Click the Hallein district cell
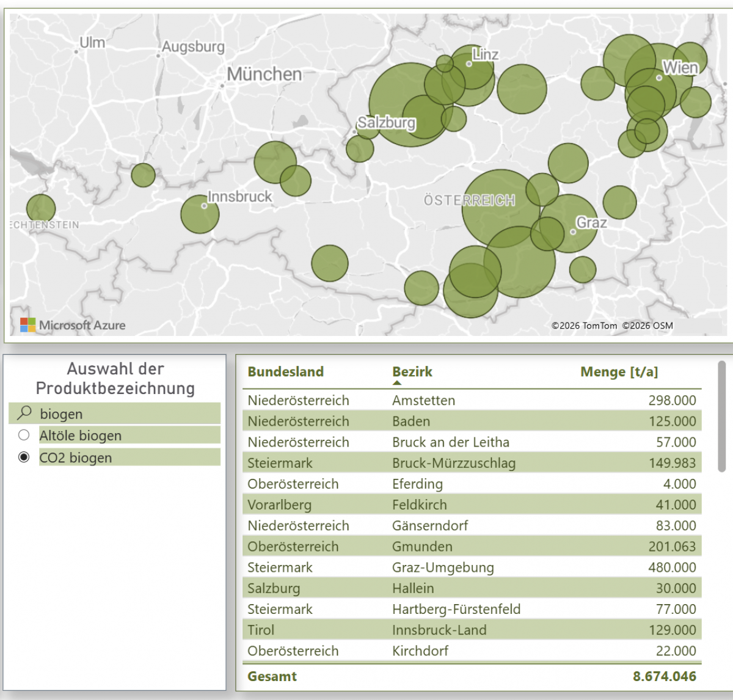This screenshot has height=700, width=733. pyautogui.click(x=413, y=588)
